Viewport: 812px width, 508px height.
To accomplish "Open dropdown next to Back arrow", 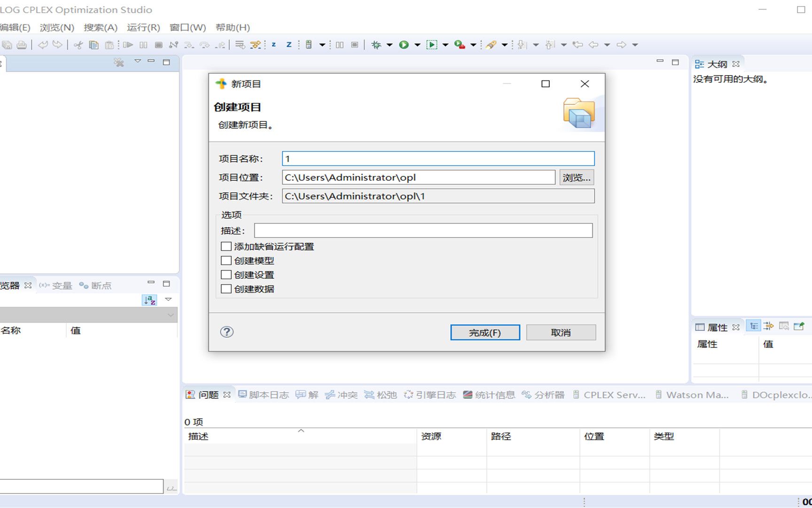I will click(607, 45).
